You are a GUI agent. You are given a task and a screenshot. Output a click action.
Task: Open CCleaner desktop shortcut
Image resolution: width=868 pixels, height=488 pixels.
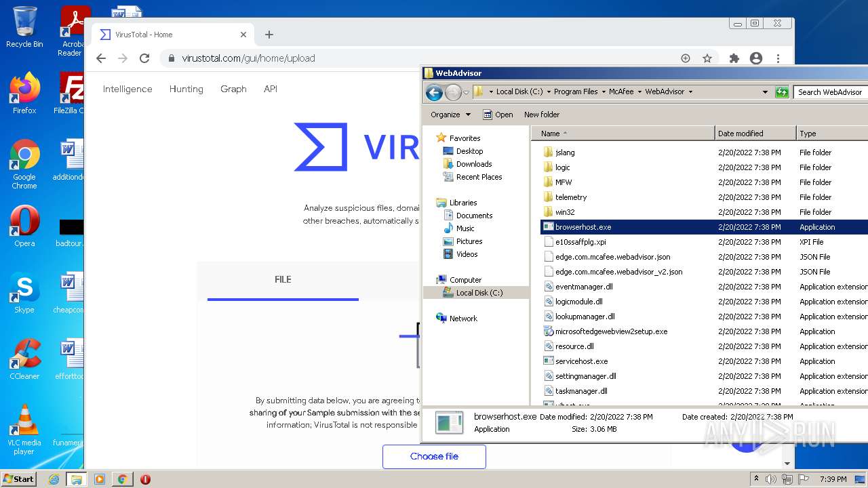24,359
